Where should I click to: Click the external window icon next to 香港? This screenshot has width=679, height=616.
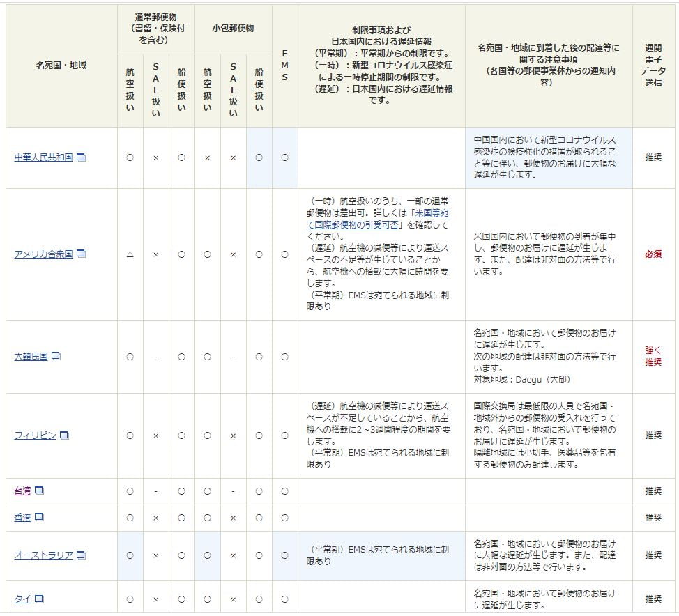click(x=39, y=517)
